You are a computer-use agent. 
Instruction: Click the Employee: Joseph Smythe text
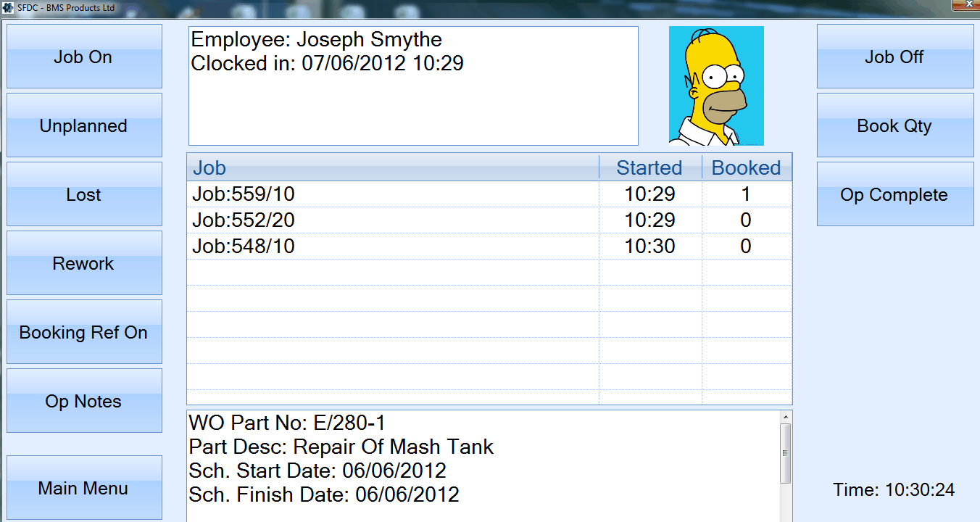(x=316, y=39)
